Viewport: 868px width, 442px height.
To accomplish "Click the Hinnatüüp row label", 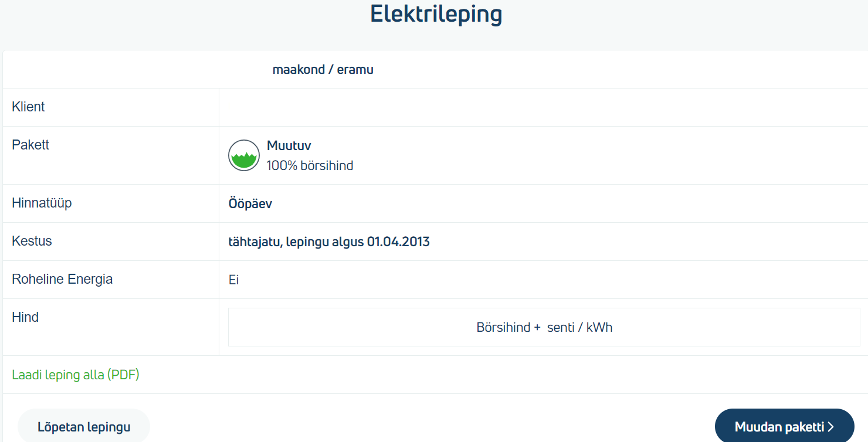I will 42,203.
